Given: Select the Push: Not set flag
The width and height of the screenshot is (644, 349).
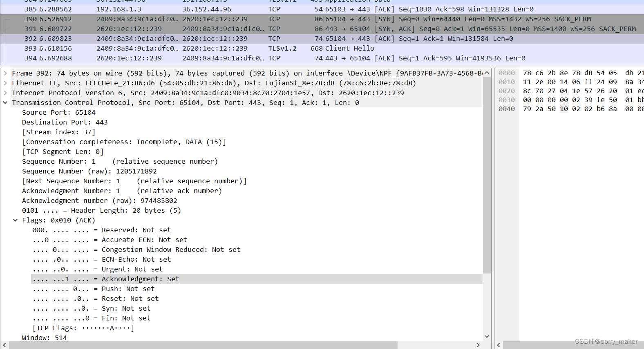Looking at the screenshot, I should click(94, 289).
